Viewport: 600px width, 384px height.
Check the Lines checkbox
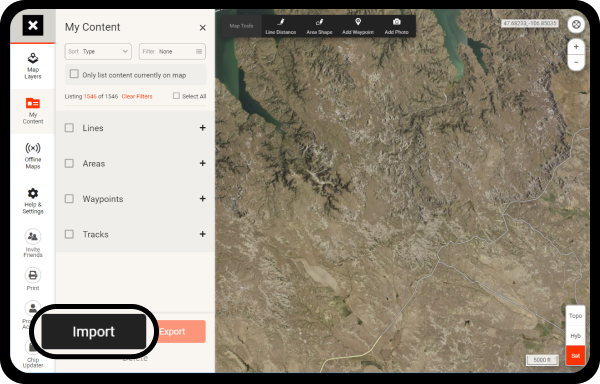point(69,128)
